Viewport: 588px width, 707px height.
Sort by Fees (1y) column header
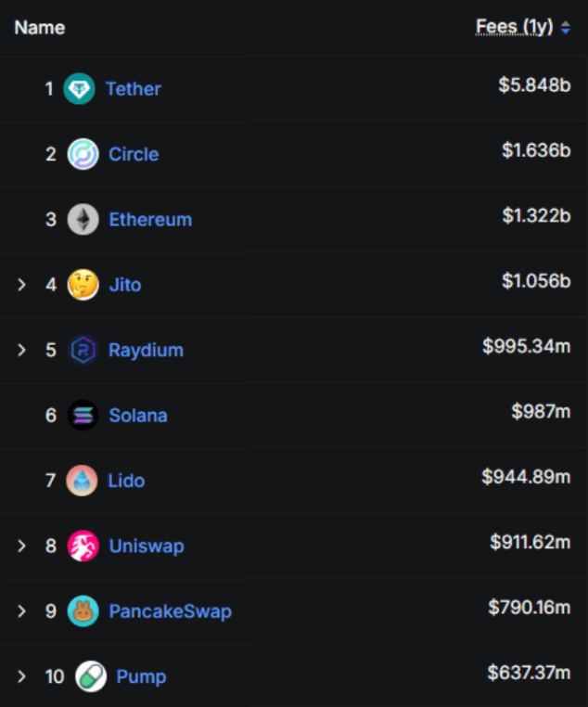point(514,27)
